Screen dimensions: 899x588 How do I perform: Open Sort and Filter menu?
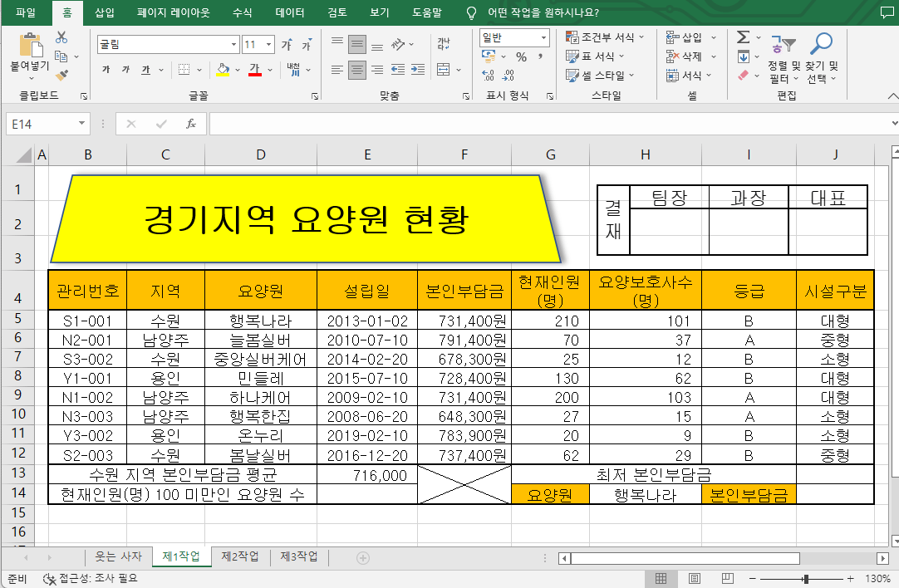click(784, 57)
